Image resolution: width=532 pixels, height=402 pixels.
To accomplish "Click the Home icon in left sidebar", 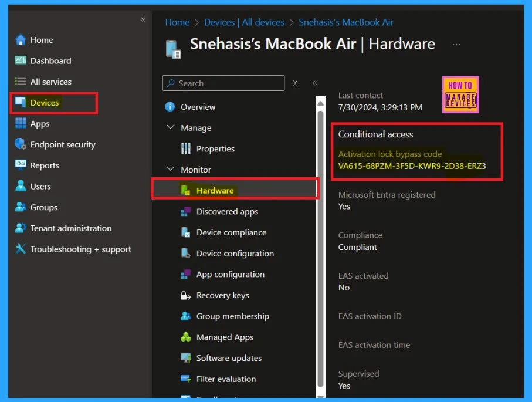I will pyautogui.click(x=21, y=40).
